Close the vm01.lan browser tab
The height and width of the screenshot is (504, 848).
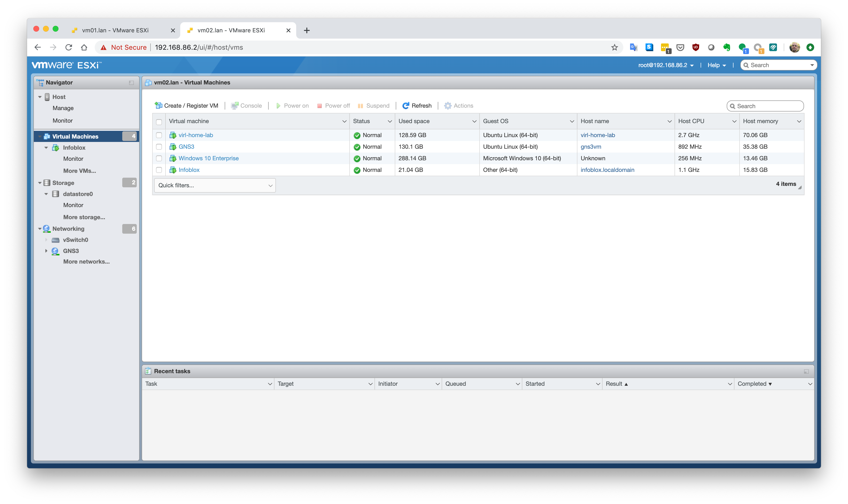(173, 30)
